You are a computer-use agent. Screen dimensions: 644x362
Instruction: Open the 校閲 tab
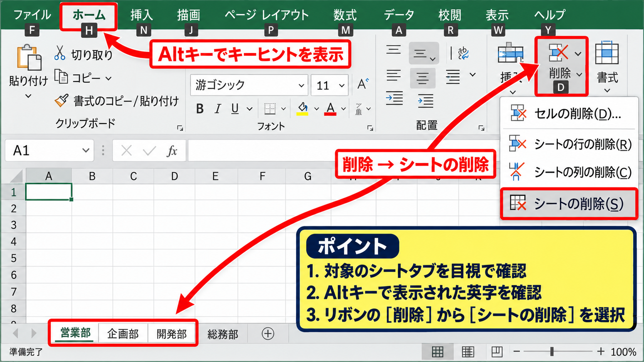pyautogui.click(x=450, y=15)
